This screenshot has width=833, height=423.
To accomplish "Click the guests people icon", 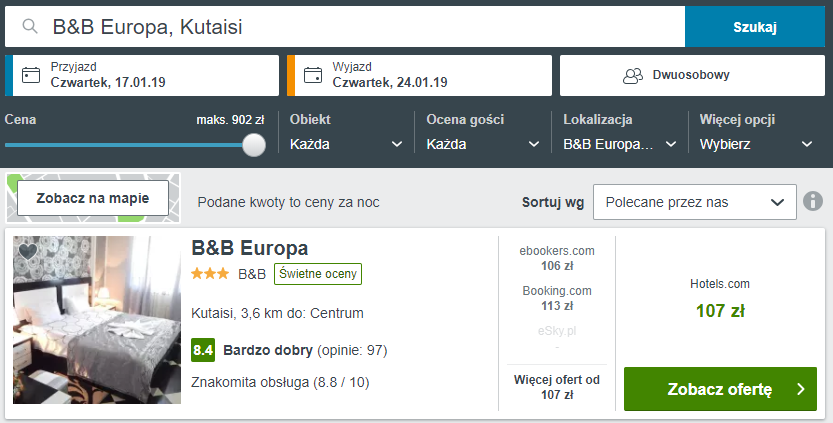I will click(x=633, y=76).
